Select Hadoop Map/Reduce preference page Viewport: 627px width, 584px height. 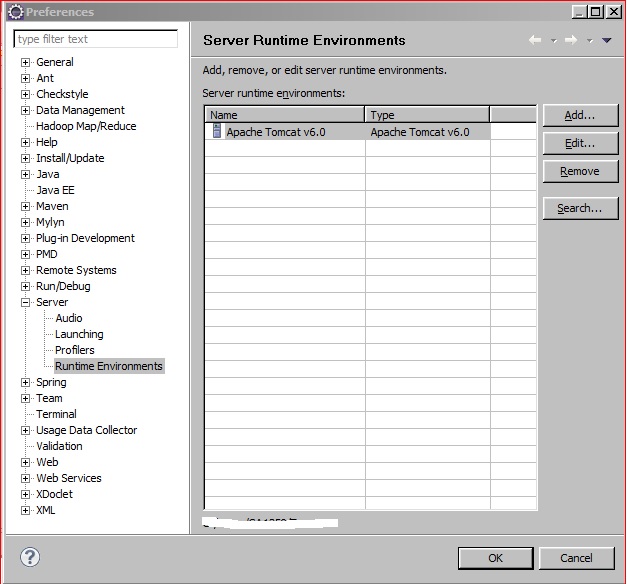click(x=86, y=126)
